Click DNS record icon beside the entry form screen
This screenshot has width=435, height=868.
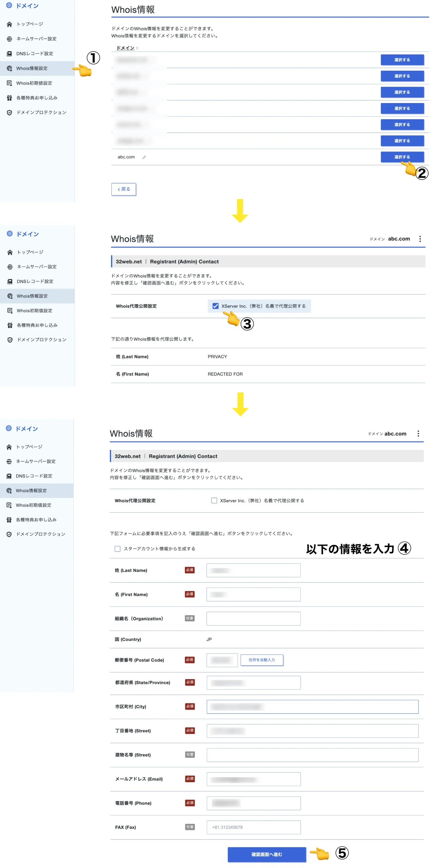[x=9, y=476]
